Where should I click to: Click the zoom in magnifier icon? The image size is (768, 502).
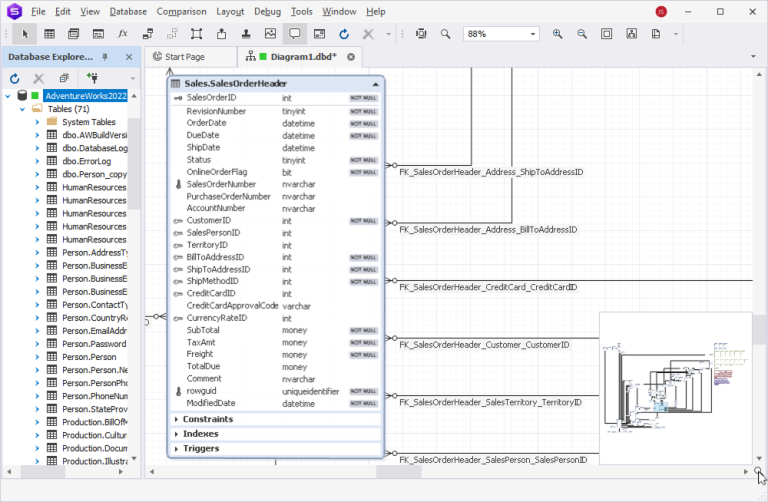tap(558, 34)
